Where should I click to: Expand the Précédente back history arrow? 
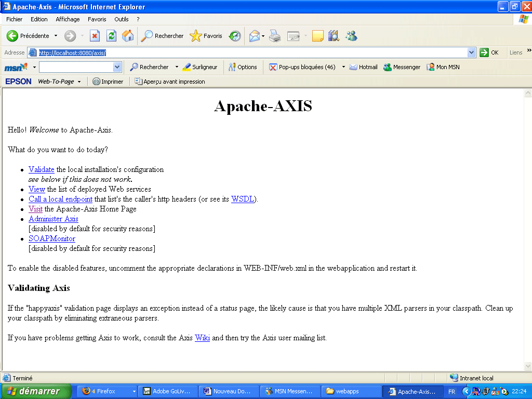point(56,36)
